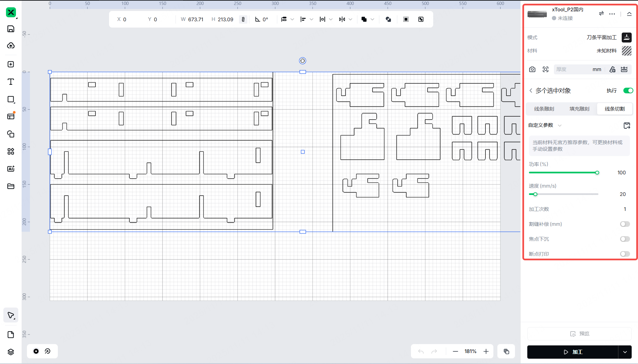Select the rectangle shape tool
The height and width of the screenshot is (364, 638).
coord(11,99)
